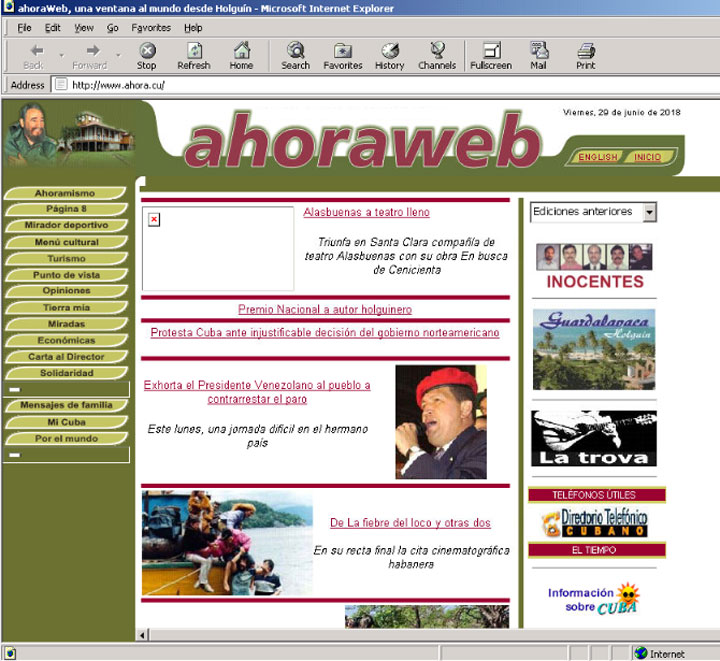
Task: Open the History toolbar icon
Action: 390,50
